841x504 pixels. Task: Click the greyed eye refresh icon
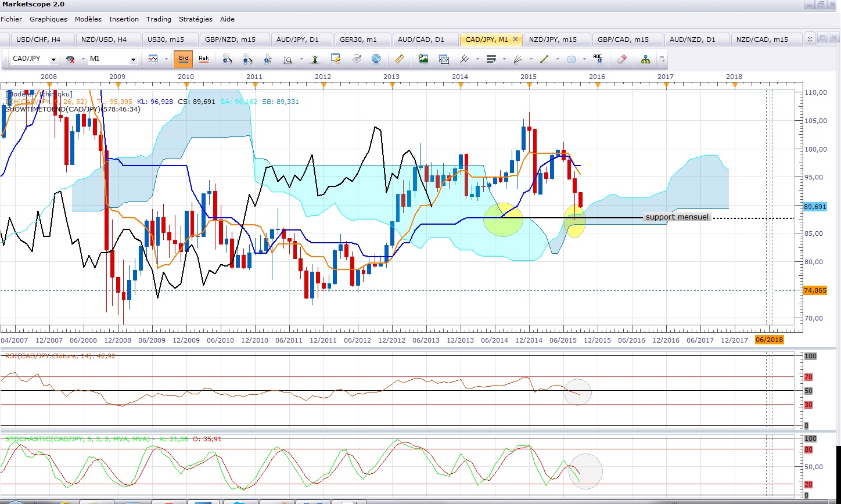(x=356, y=59)
